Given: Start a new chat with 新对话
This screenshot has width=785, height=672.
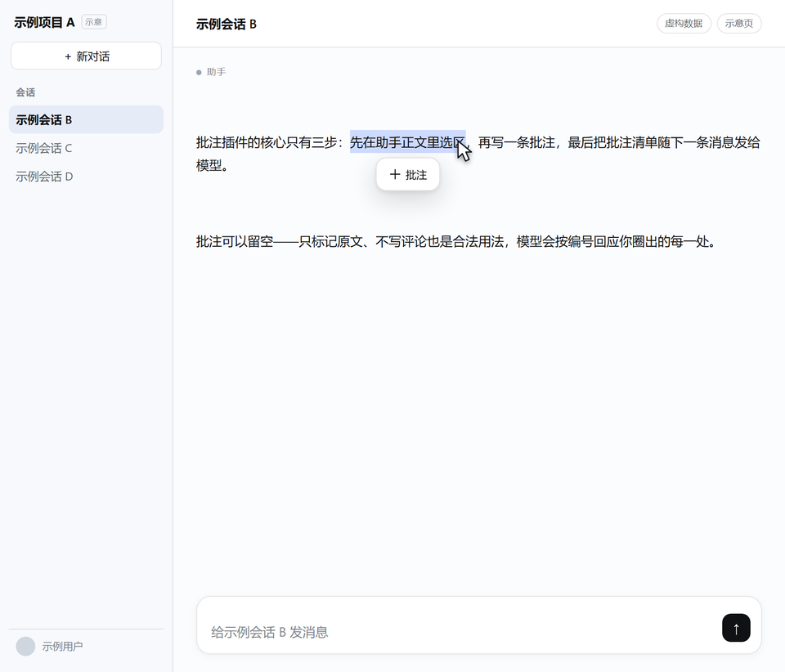Looking at the screenshot, I should [86, 56].
